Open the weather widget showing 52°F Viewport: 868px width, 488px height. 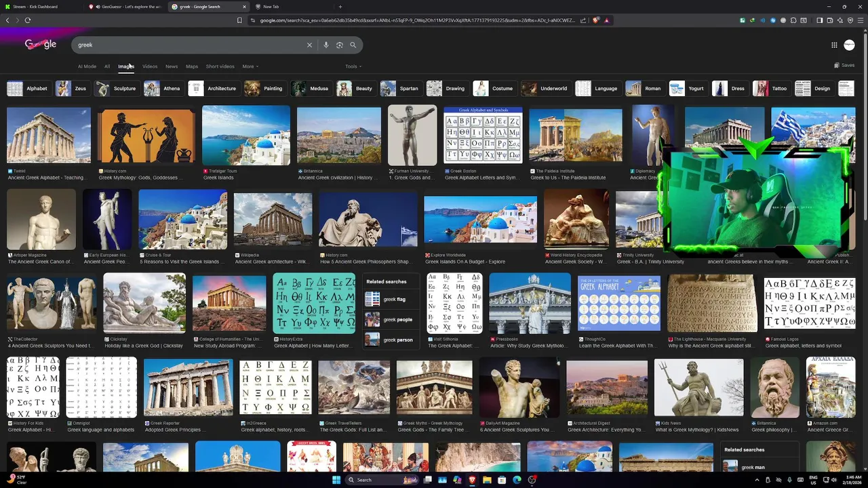pos(16,480)
